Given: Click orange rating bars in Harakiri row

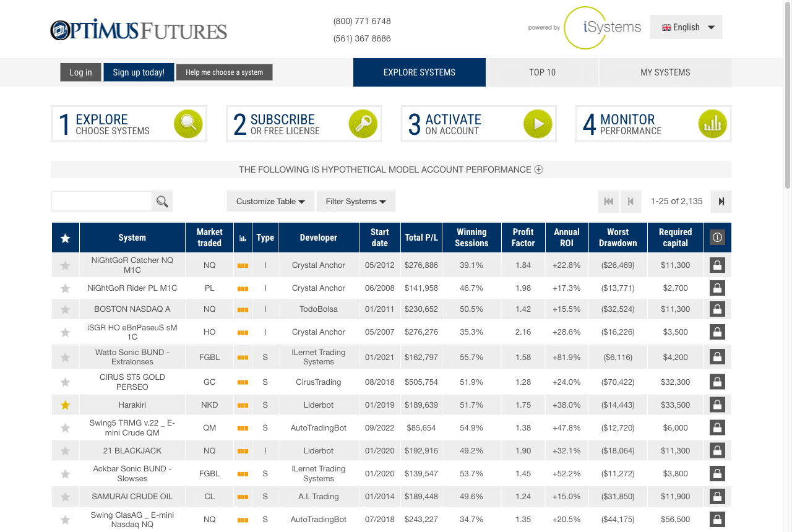Looking at the screenshot, I should tap(243, 405).
